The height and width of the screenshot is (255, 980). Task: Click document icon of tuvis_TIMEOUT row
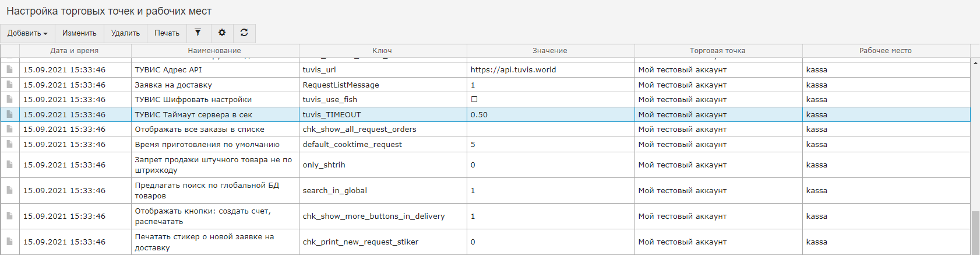tap(10, 114)
